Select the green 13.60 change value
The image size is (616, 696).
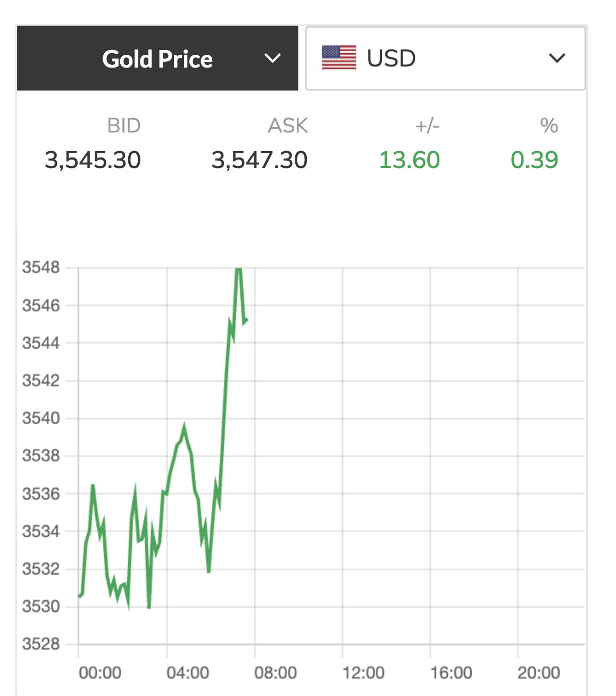(x=409, y=160)
